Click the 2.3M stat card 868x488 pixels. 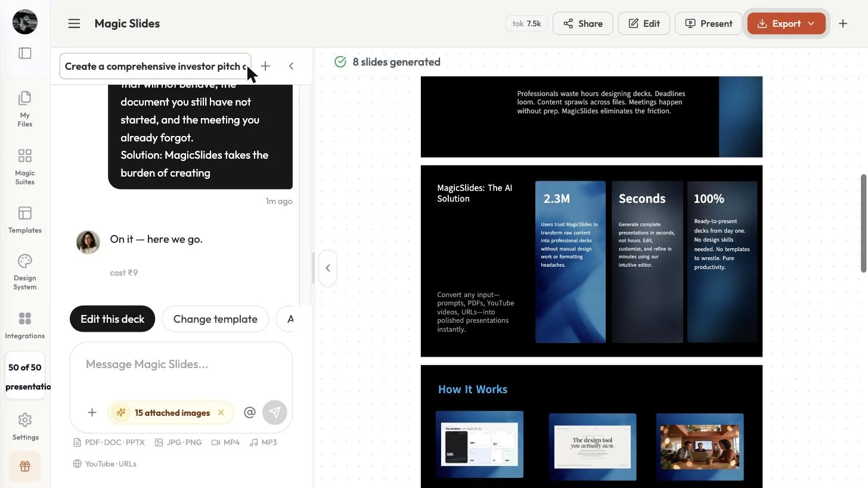[571, 262]
